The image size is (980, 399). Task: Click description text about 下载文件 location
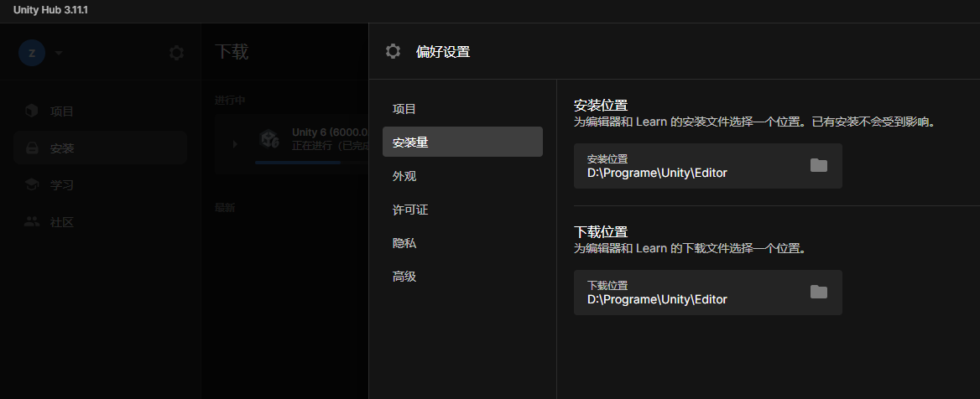tap(690, 248)
